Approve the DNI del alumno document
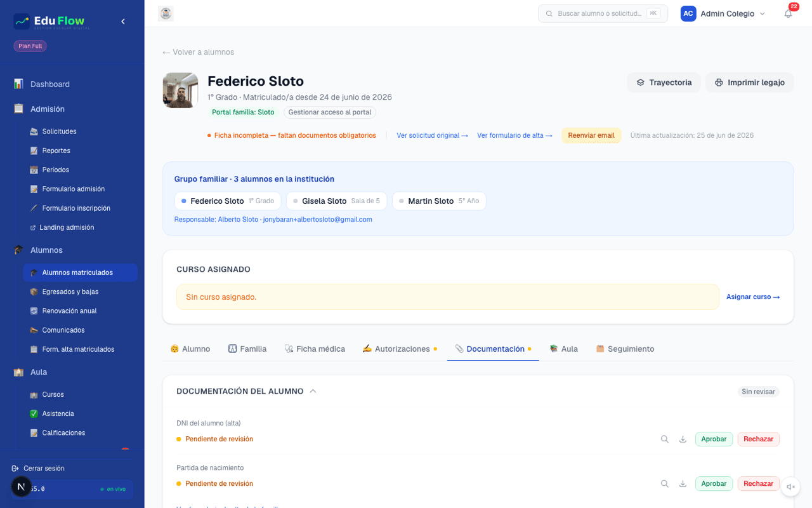Viewport: 812px width, 508px height. click(714, 439)
